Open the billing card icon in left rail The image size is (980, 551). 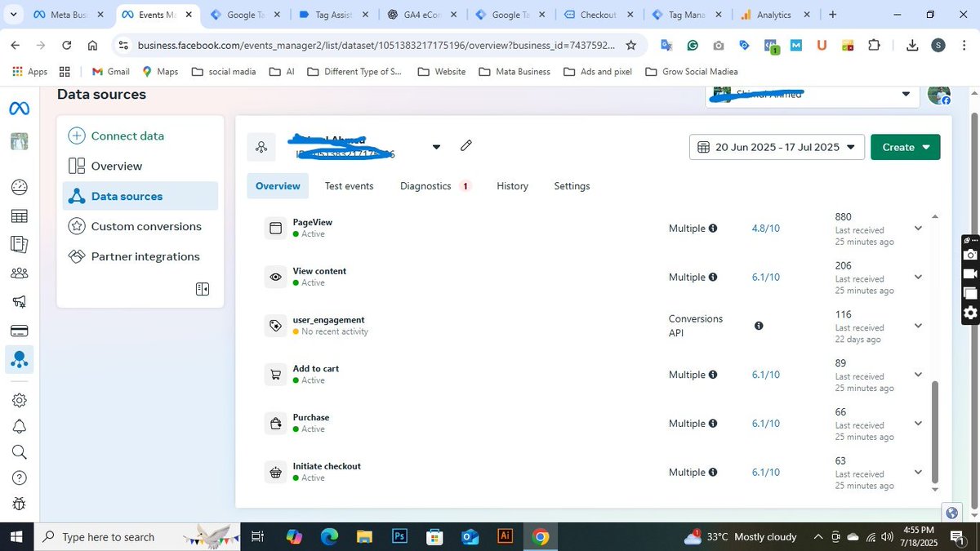tap(19, 331)
